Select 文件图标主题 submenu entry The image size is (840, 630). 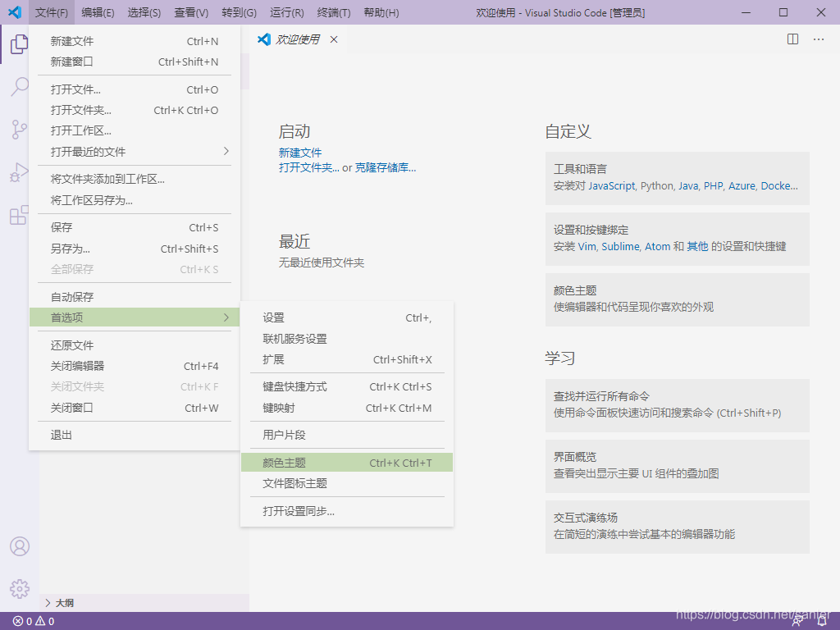347,484
